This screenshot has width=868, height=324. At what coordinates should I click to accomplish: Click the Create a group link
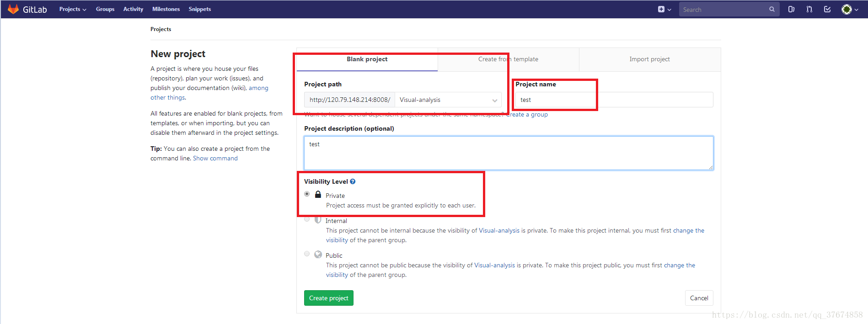(x=527, y=115)
